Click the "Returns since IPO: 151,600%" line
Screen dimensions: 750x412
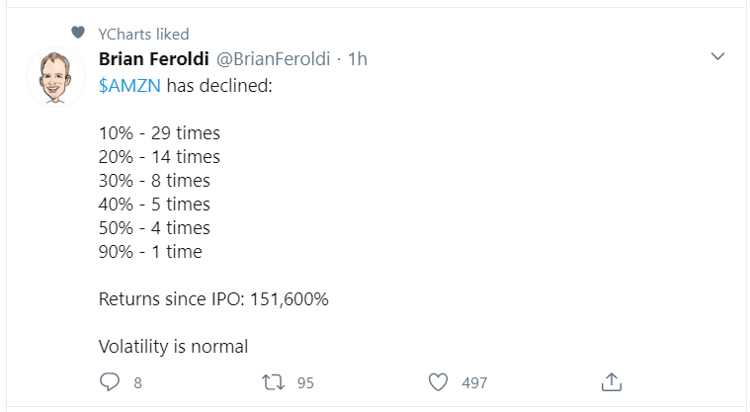point(214,299)
